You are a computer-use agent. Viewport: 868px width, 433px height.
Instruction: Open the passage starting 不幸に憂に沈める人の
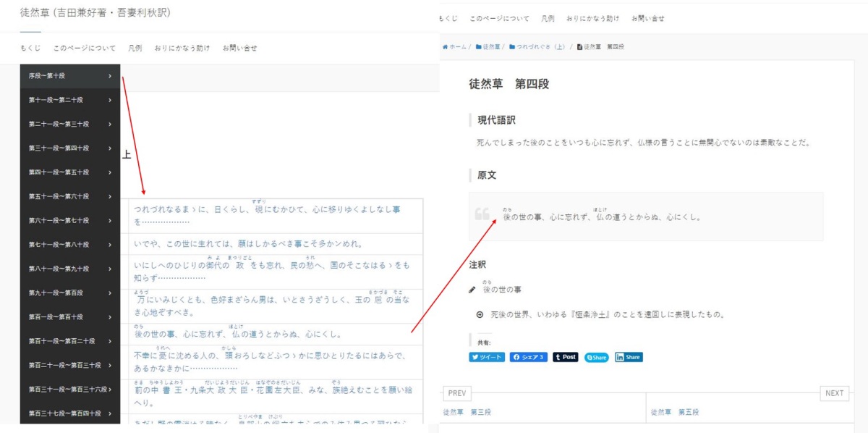tap(271, 361)
